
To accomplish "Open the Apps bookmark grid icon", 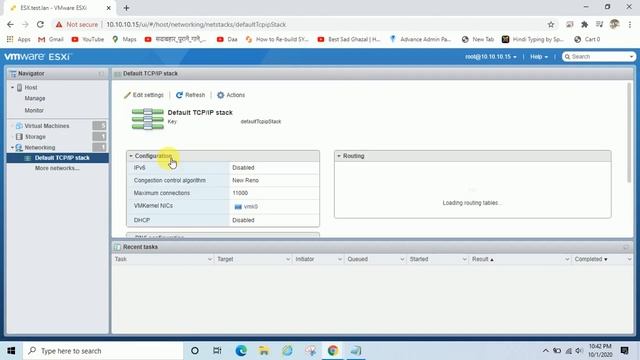I will pos(10,39).
